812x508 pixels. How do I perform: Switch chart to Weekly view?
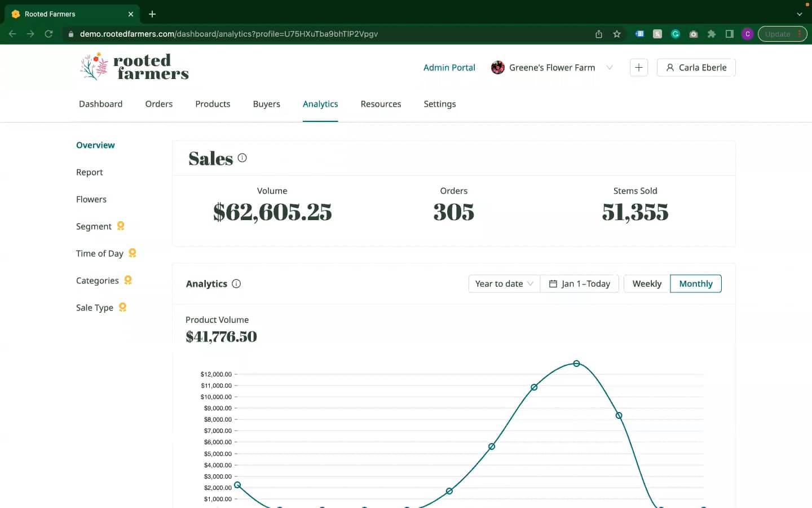[647, 284]
